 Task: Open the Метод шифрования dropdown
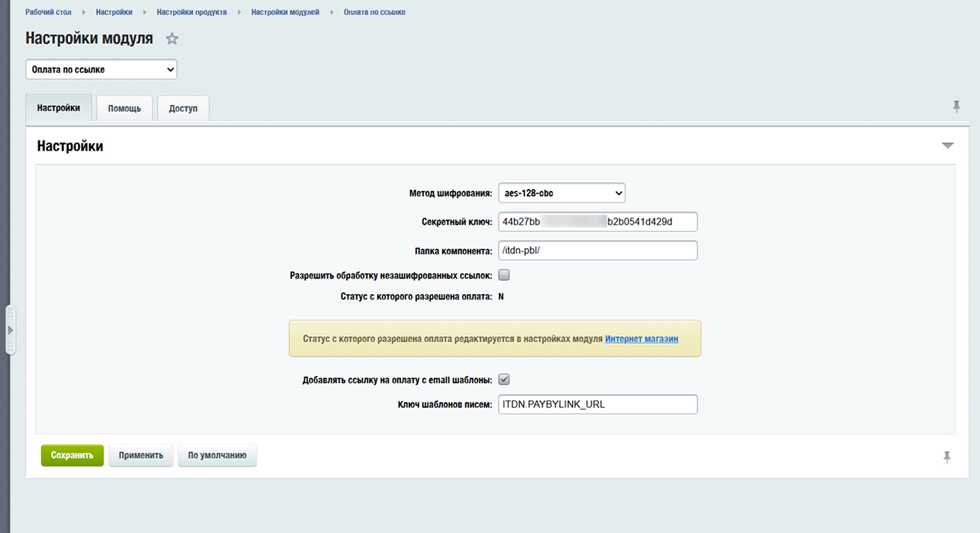click(x=562, y=192)
